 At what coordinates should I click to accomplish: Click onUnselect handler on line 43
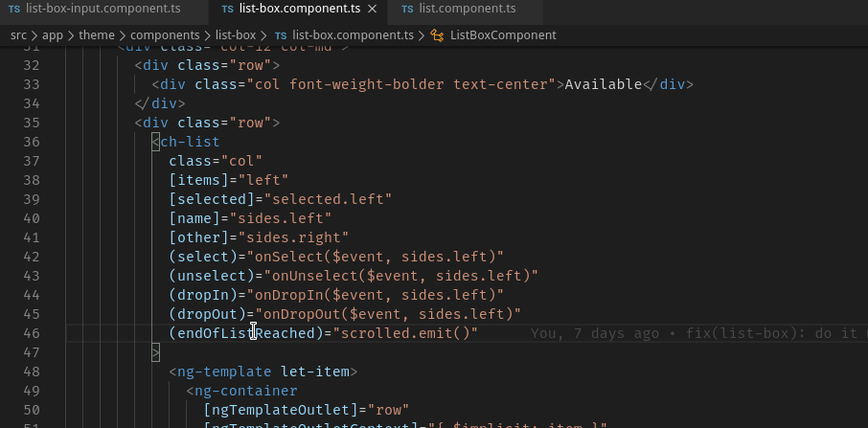[314, 276]
